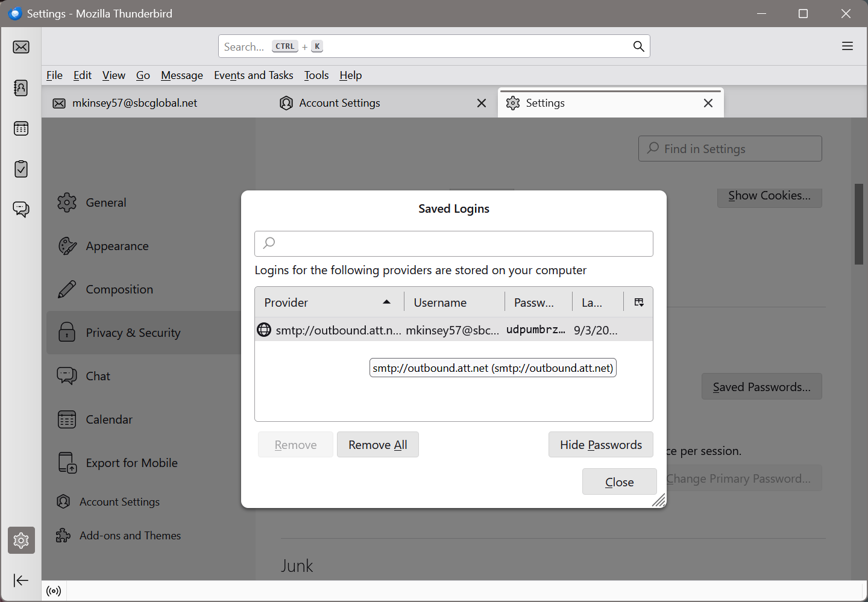Switch to the Account Settings tab
This screenshot has height=602, width=868.
pos(339,103)
